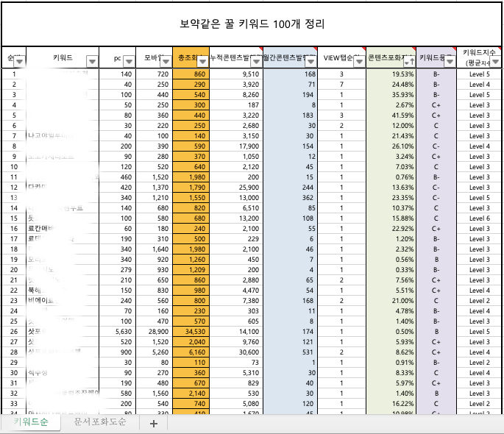The image size is (504, 434).
Task: Open the 모바일 column filter dropdown
Action: click(166, 61)
